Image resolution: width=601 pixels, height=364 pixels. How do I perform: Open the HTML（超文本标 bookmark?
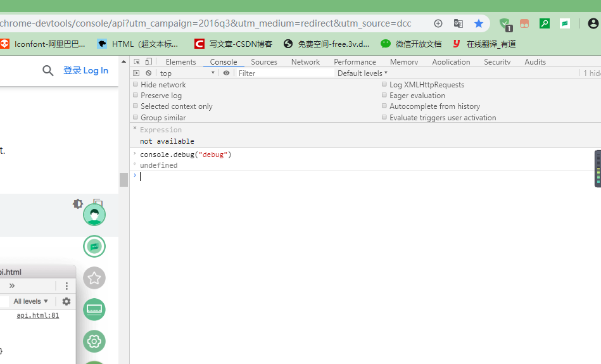click(x=138, y=44)
